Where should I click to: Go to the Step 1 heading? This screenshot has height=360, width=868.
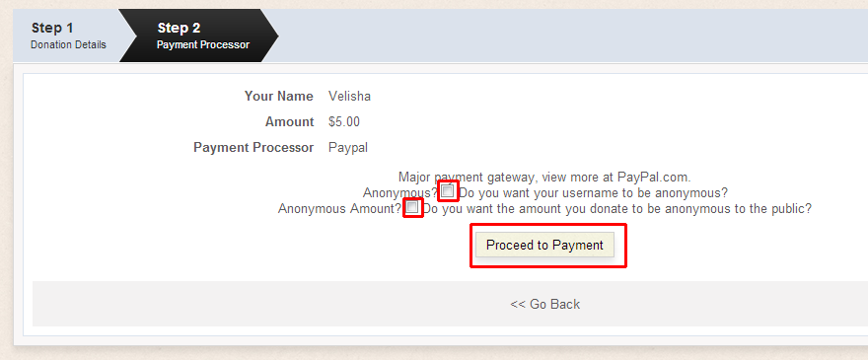click(52, 28)
